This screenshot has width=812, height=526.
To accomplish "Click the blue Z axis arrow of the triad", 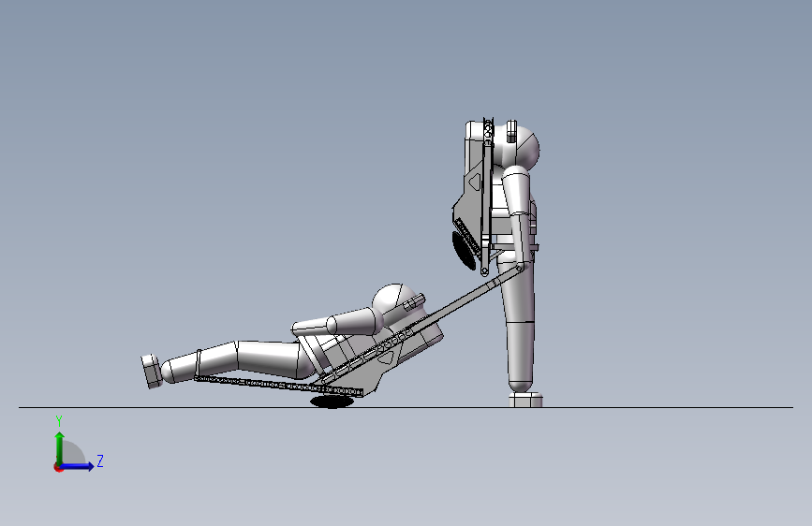I will [x=77, y=466].
